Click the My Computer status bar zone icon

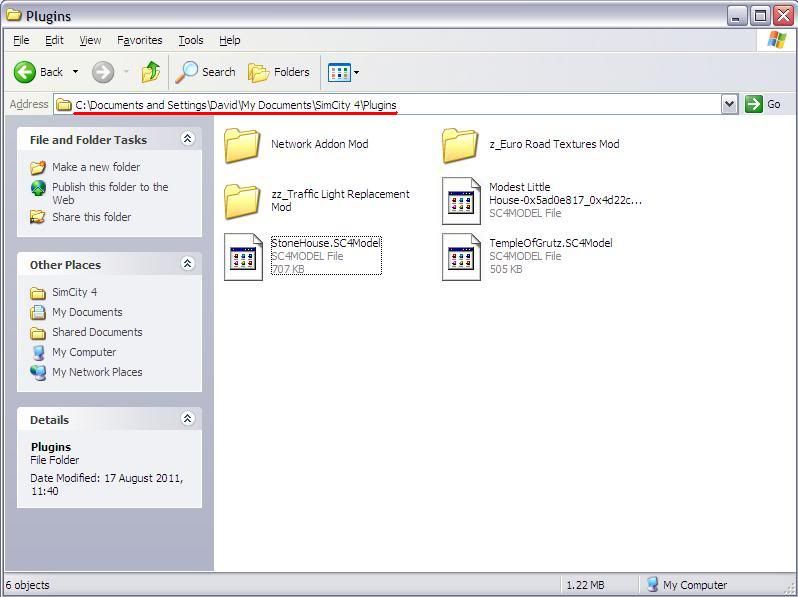tap(652, 584)
